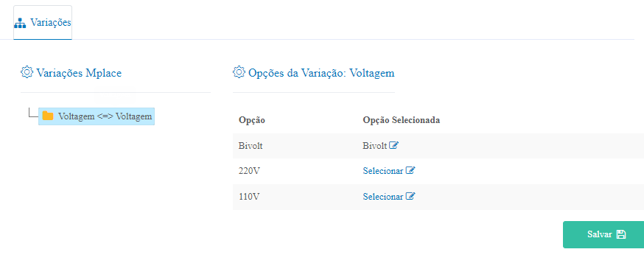The width and height of the screenshot is (644, 266).
Task: Click the gear icon beside Opções da Variação
Action: [239, 71]
